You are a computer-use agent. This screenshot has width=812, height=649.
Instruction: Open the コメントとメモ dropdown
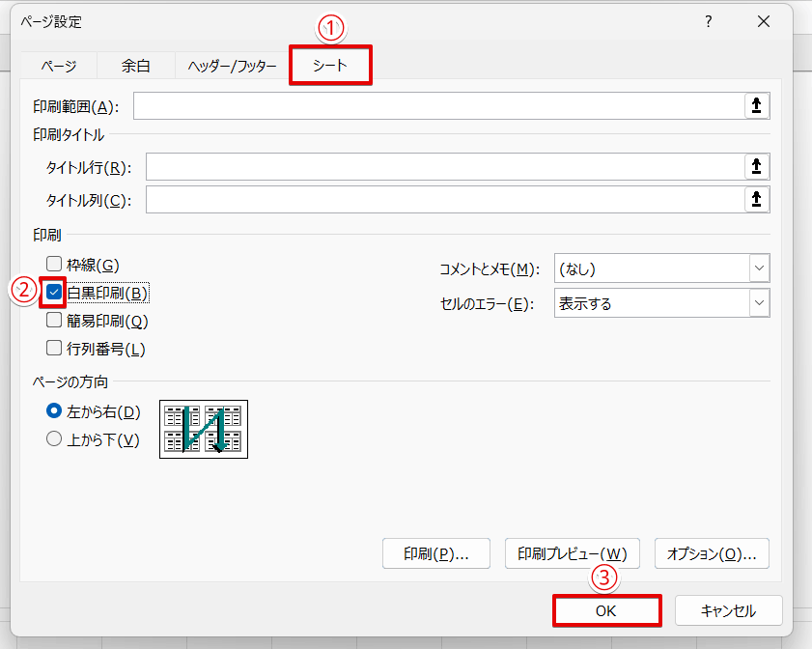click(x=759, y=268)
